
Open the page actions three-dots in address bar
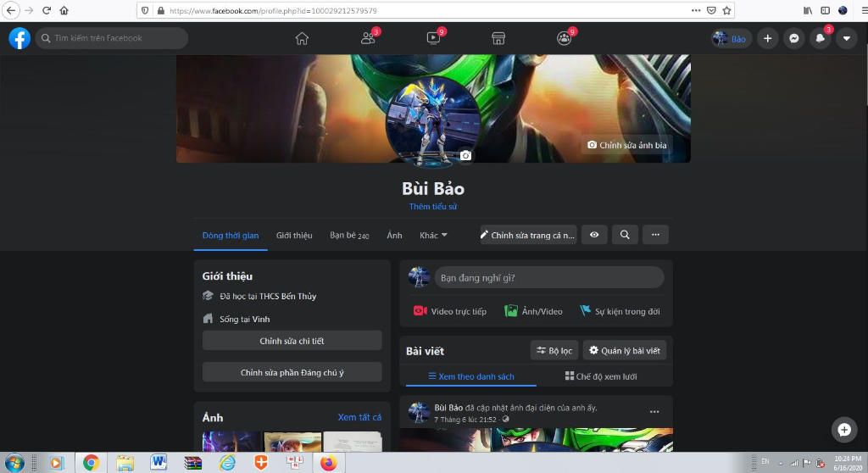[x=696, y=10]
